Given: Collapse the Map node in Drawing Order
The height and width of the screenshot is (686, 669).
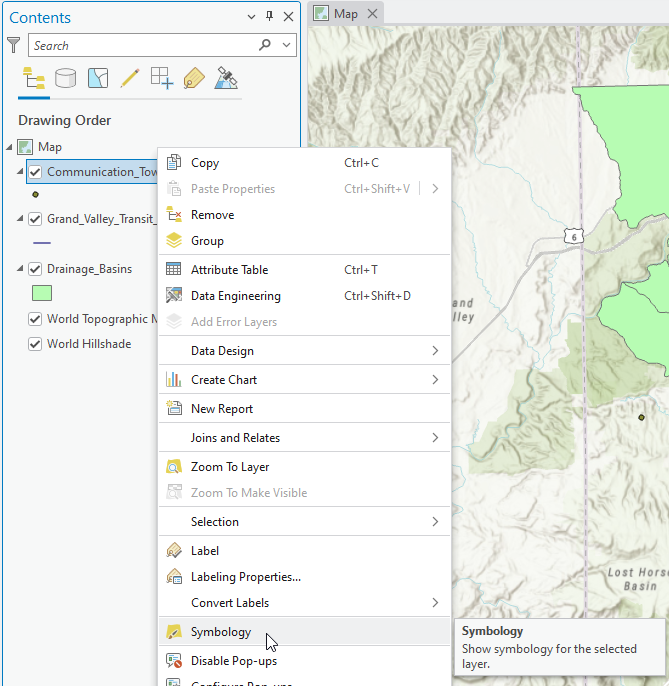Looking at the screenshot, I should pyautogui.click(x=10, y=147).
